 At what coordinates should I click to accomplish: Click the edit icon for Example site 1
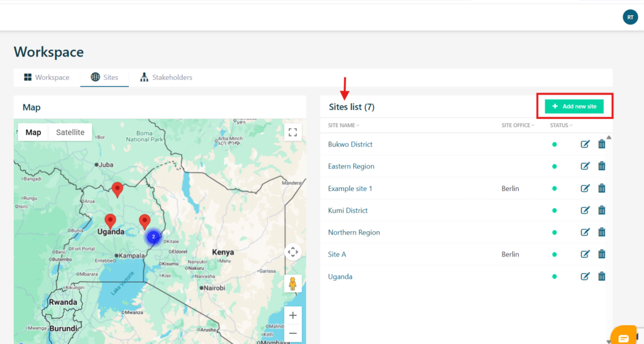pos(585,189)
